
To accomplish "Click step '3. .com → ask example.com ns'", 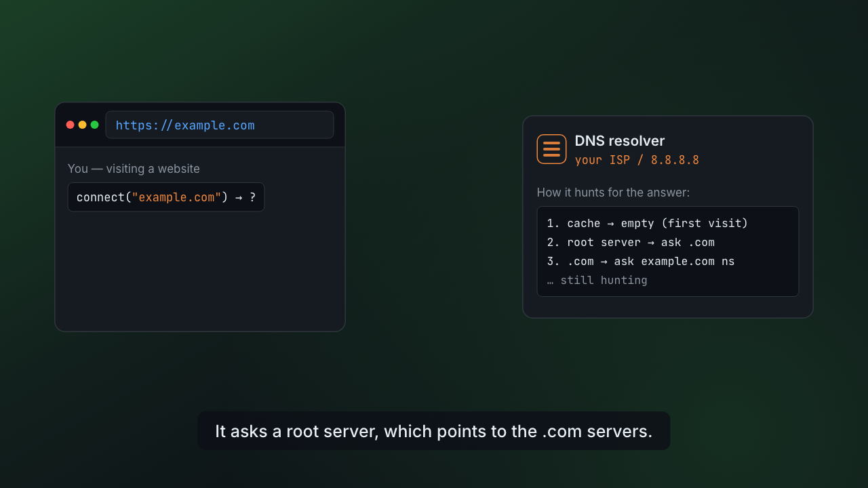I will coord(641,261).
